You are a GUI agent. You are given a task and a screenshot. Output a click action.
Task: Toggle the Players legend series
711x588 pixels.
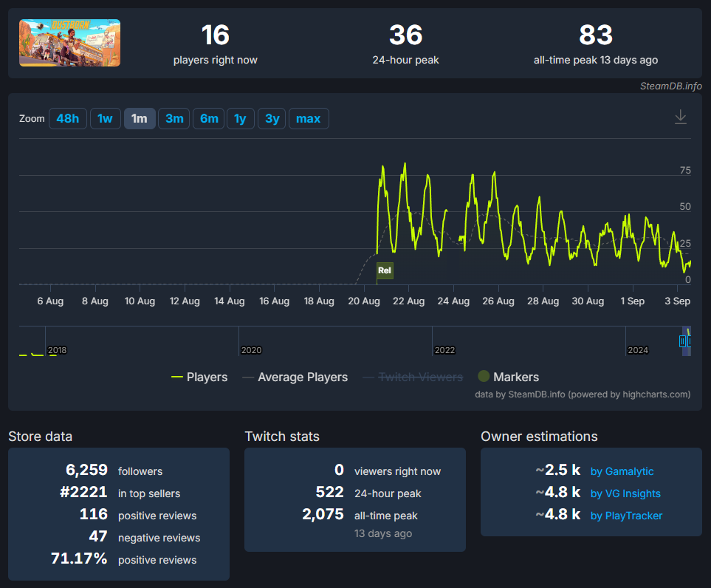199,377
